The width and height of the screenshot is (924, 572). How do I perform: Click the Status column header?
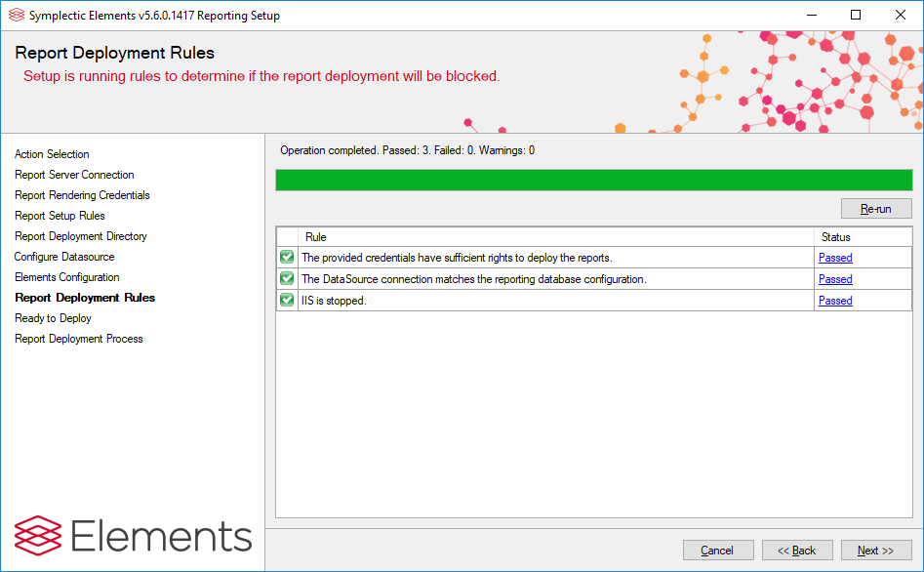pos(863,236)
